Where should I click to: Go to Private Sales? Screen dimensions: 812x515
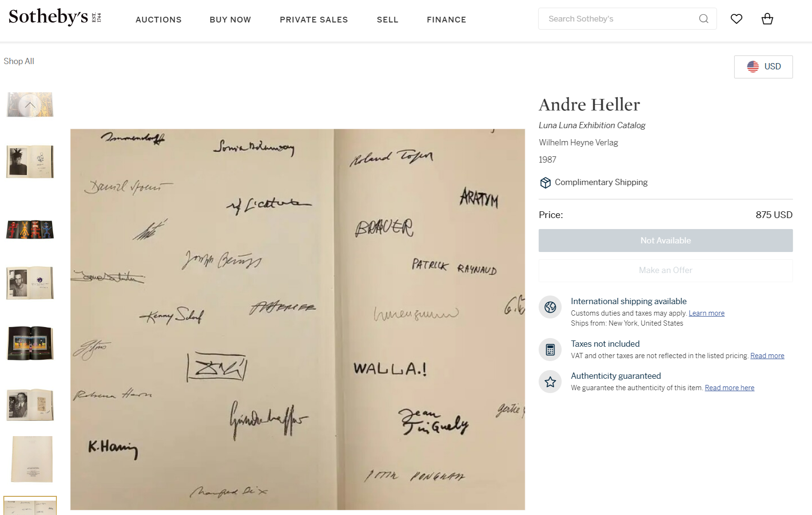[314, 20]
